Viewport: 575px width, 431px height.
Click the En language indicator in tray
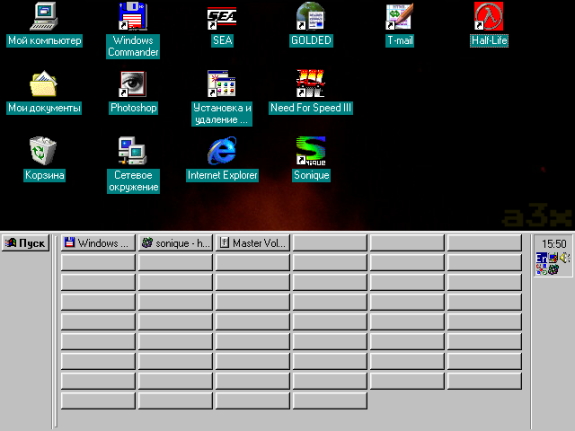pyautogui.click(x=541, y=258)
